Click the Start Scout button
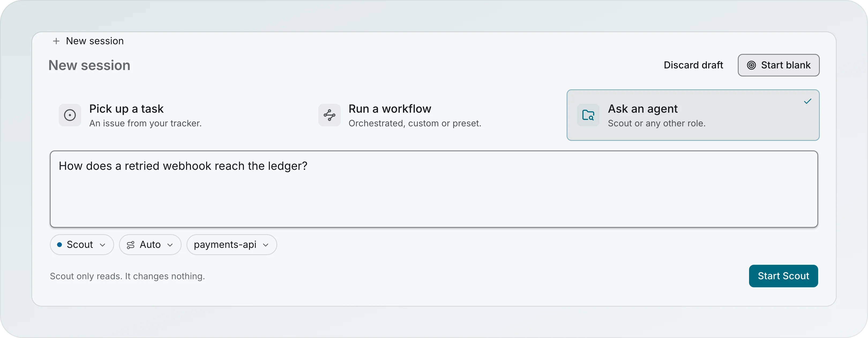Viewport: 868px width, 338px height. pos(783,276)
